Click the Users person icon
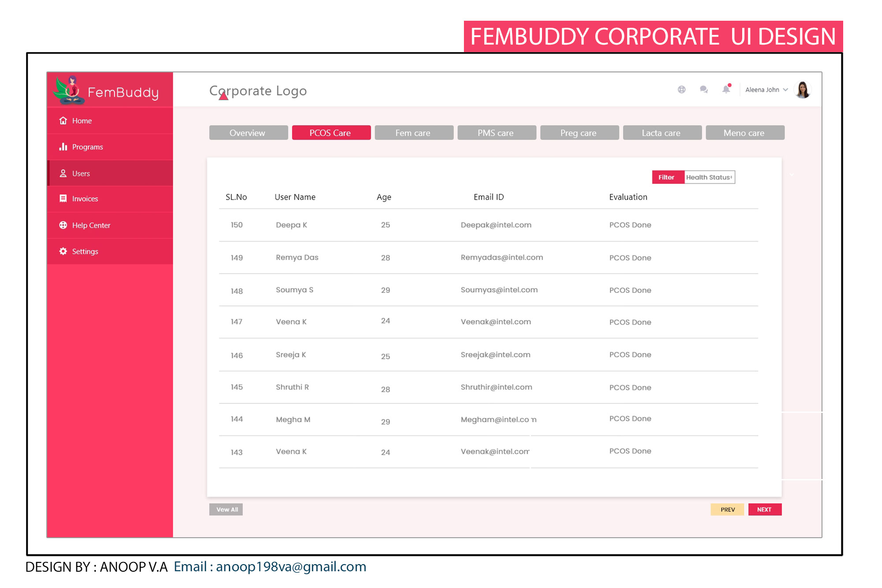 63,173
